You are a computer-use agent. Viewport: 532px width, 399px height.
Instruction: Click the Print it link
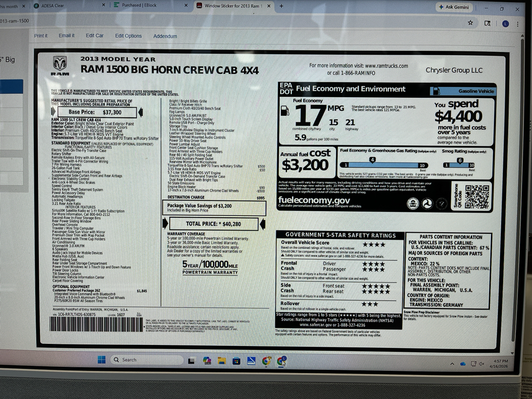pos(41,36)
